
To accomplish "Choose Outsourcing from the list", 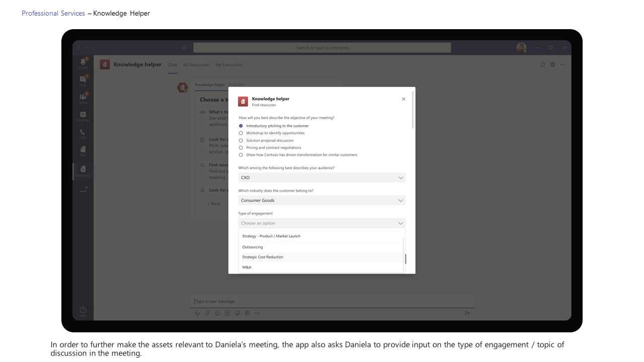I will pyautogui.click(x=321, y=247).
